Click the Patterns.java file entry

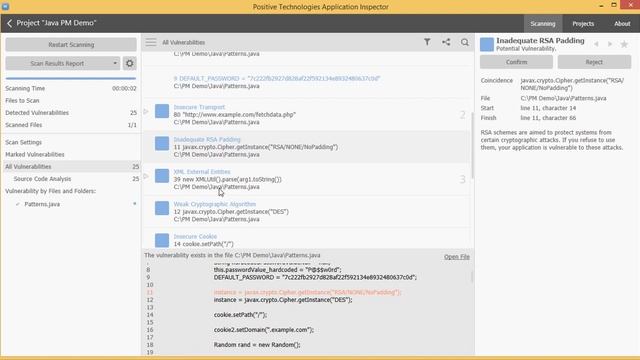[x=42, y=204]
